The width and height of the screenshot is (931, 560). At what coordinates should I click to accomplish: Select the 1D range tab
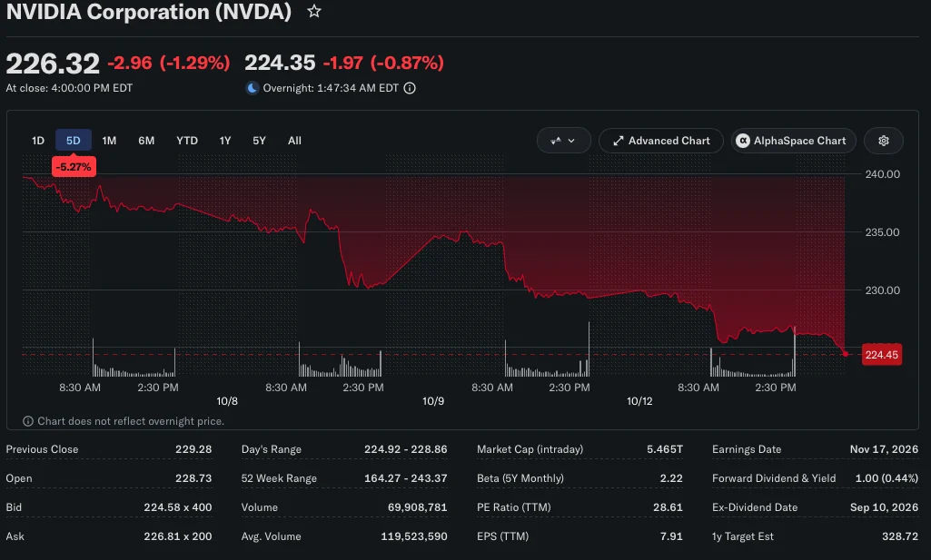(x=38, y=141)
